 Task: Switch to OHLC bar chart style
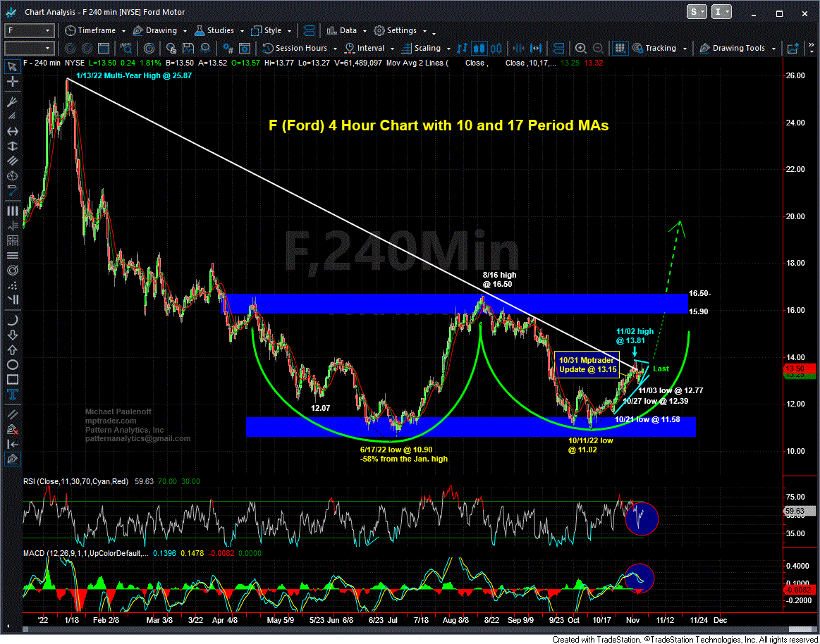coord(461,48)
